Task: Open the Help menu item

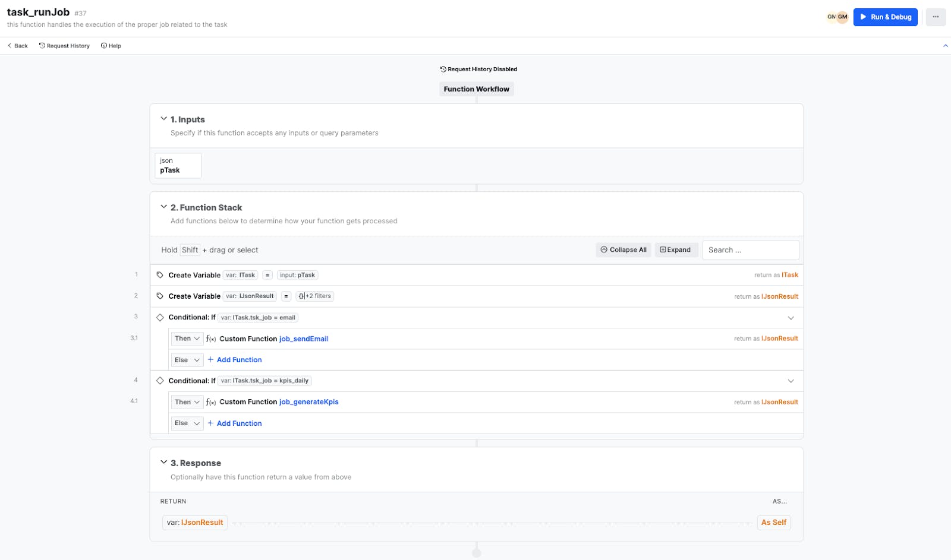Action: pos(111,46)
